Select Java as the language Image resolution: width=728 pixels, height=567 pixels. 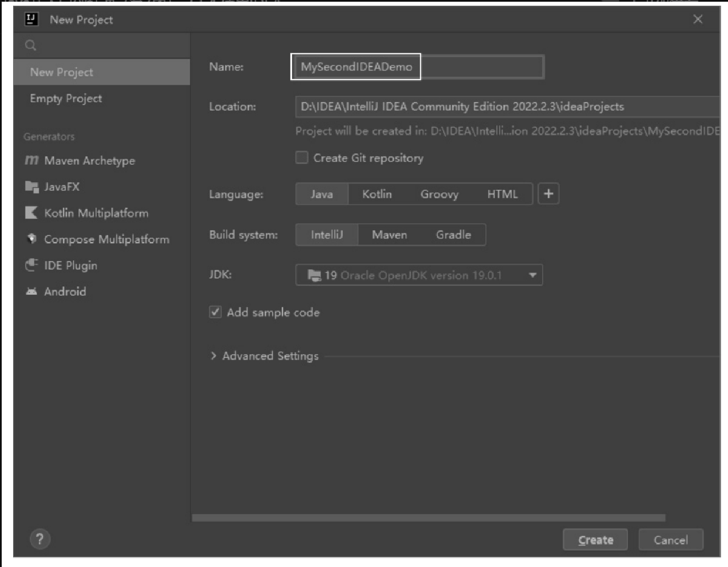tap(322, 194)
